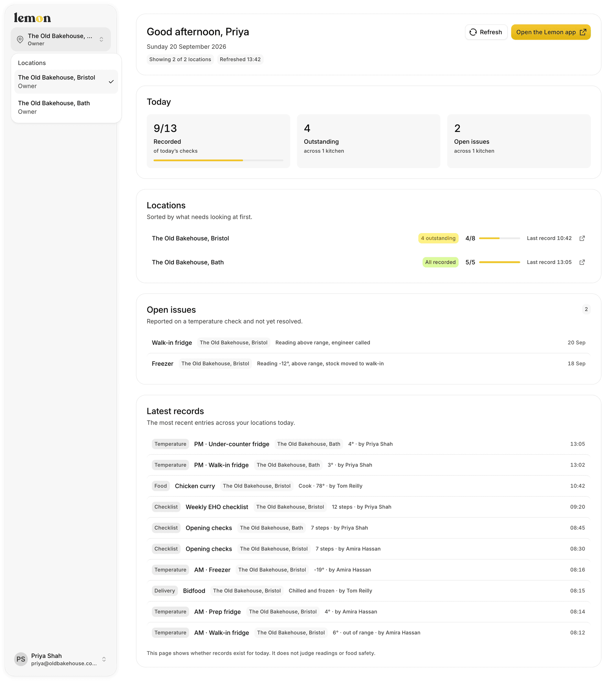Click the circular refresh arrows icon
Image resolution: width=616 pixels, height=681 pixels.
[473, 32]
